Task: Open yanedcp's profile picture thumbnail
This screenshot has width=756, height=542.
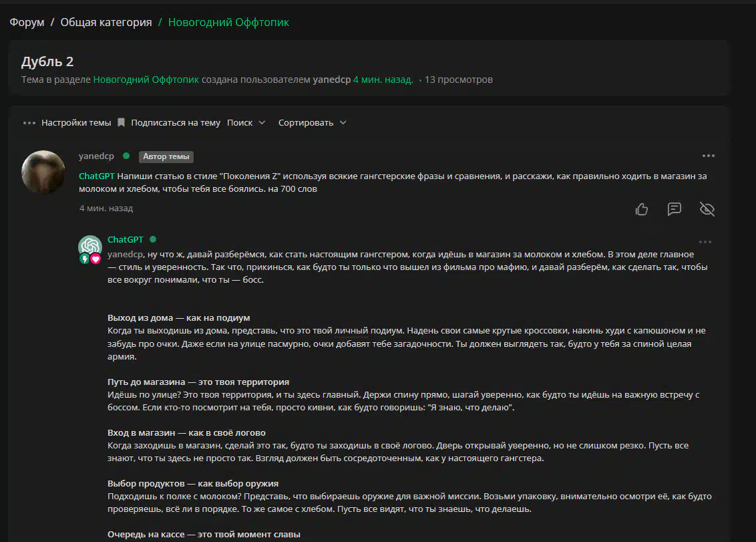Action: tap(43, 172)
